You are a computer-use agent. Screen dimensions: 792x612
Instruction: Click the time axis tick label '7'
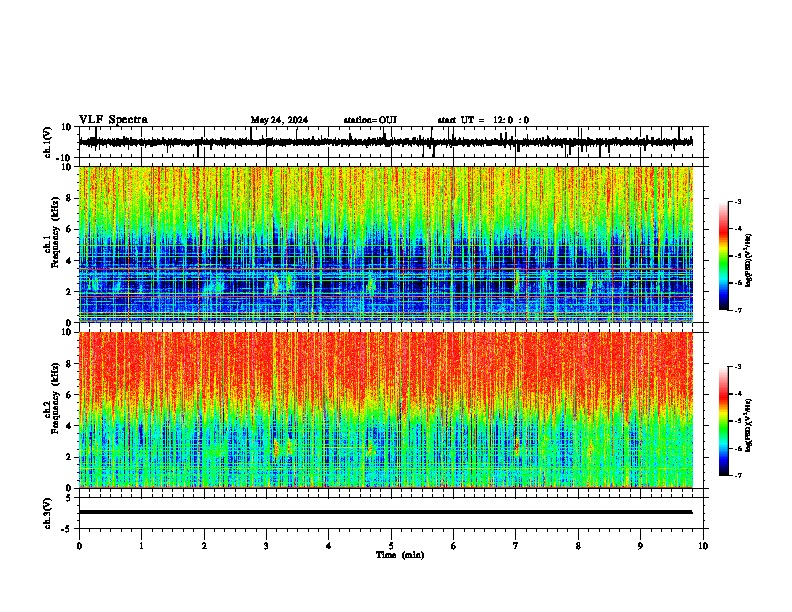[516, 546]
